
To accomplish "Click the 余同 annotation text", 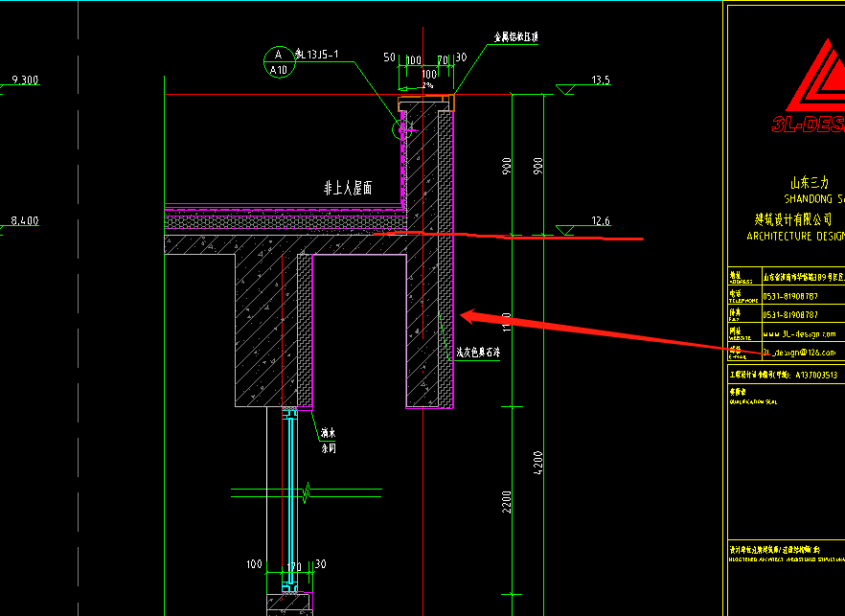I will (329, 447).
